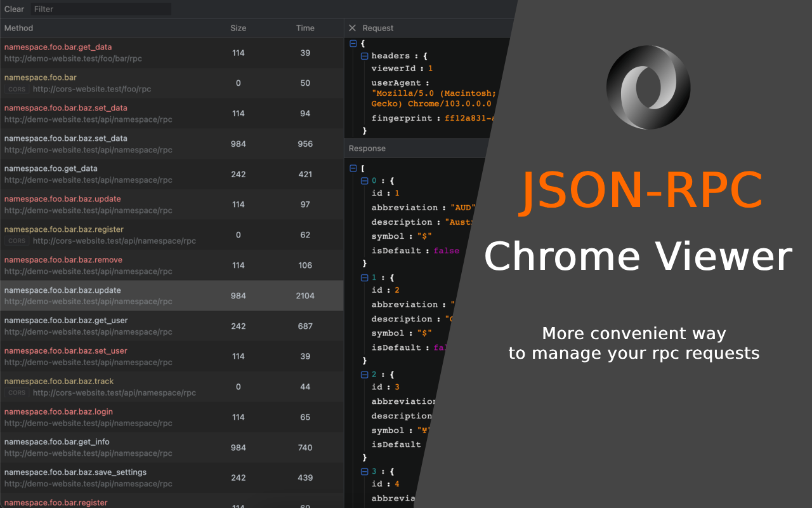Collapse the root object in Request panel
This screenshot has height=508, width=812.
(353, 43)
